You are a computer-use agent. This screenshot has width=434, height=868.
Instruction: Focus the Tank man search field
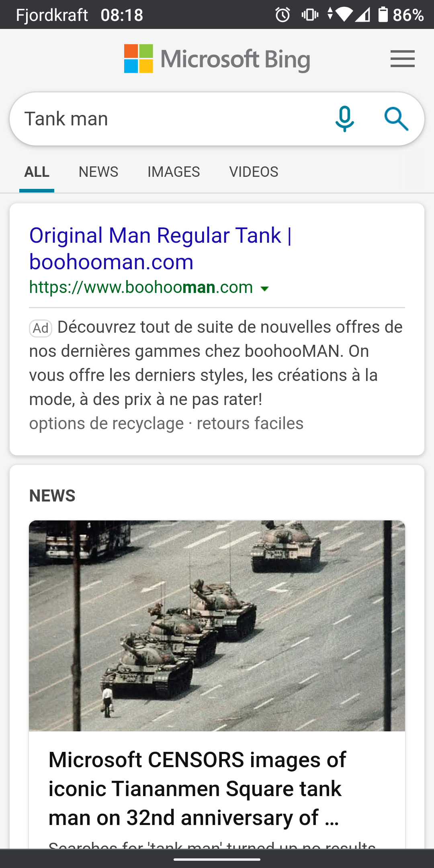[173, 119]
